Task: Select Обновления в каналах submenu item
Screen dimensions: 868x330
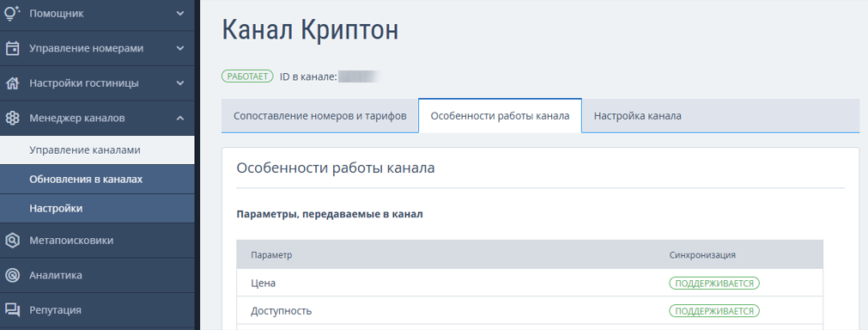Action: point(97,180)
